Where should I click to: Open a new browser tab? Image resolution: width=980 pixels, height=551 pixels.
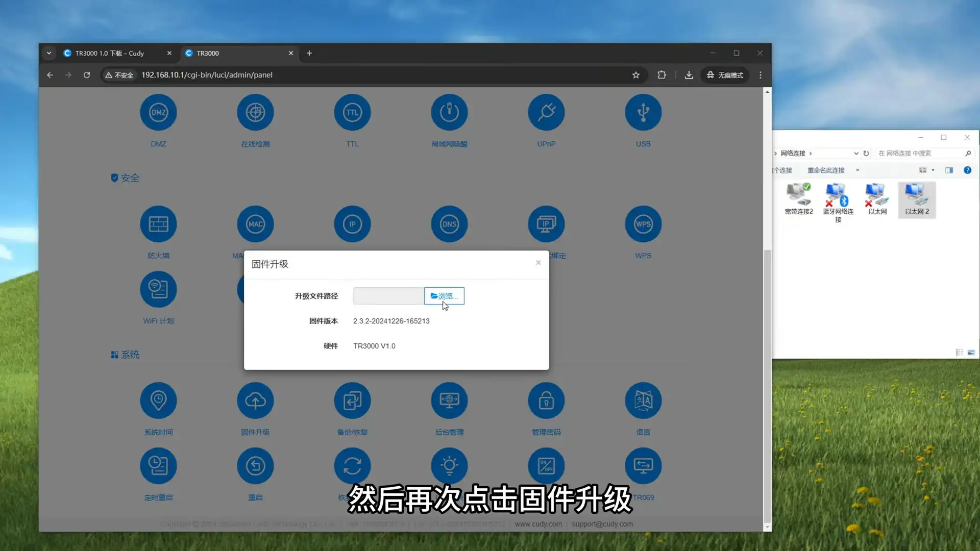point(309,53)
